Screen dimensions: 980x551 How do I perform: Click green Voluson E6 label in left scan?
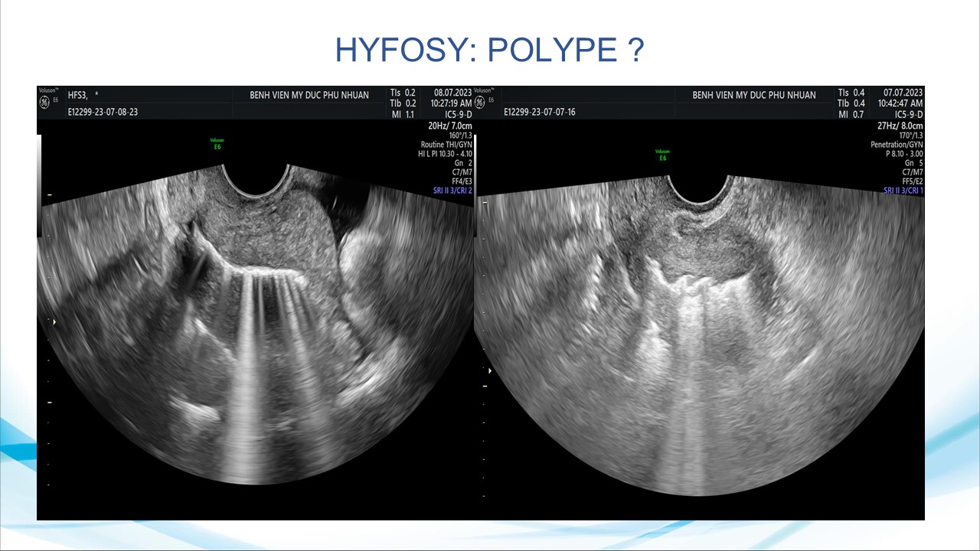click(x=217, y=143)
